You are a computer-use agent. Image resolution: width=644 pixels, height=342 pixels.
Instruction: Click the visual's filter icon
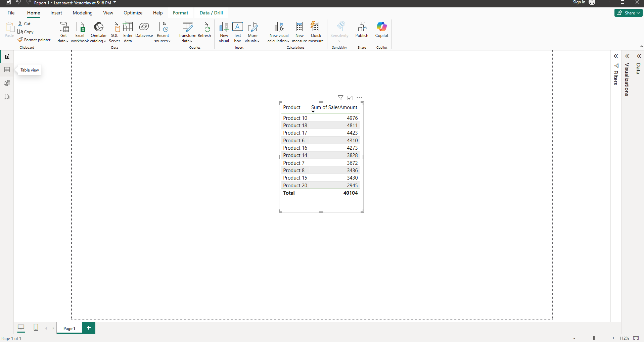coord(340,98)
